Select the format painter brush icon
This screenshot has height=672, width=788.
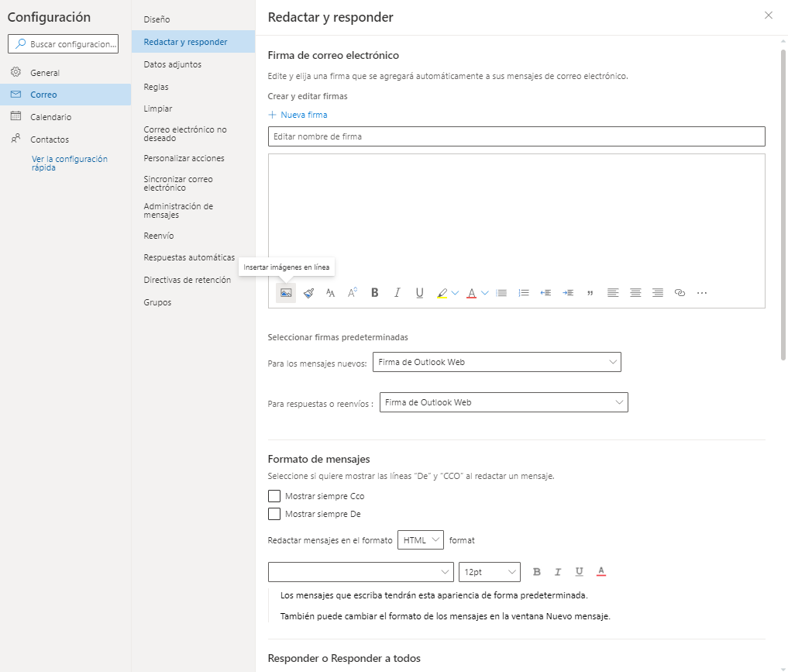[x=308, y=293]
